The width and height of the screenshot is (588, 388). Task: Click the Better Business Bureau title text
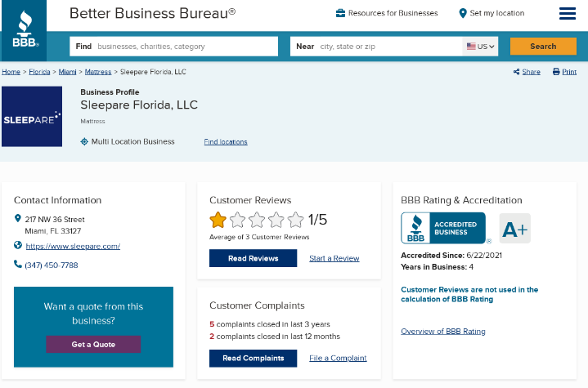(153, 14)
